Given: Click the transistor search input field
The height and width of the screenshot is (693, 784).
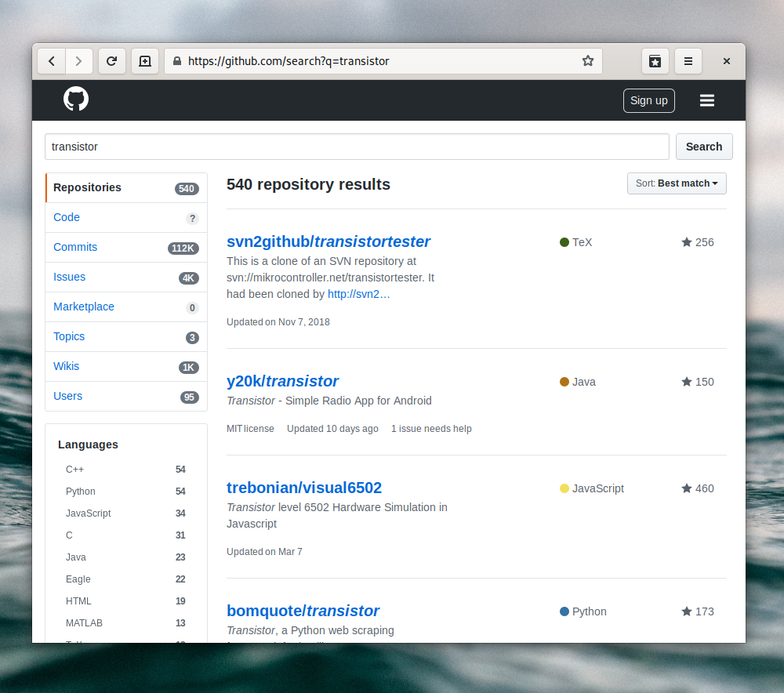Looking at the screenshot, I should [357, 147].
